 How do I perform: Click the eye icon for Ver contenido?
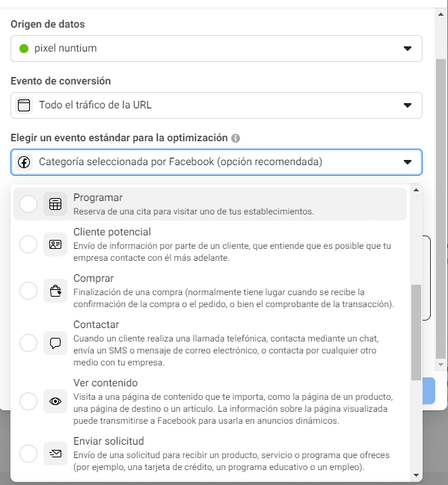pyautogui.click(x=55, y=401)
